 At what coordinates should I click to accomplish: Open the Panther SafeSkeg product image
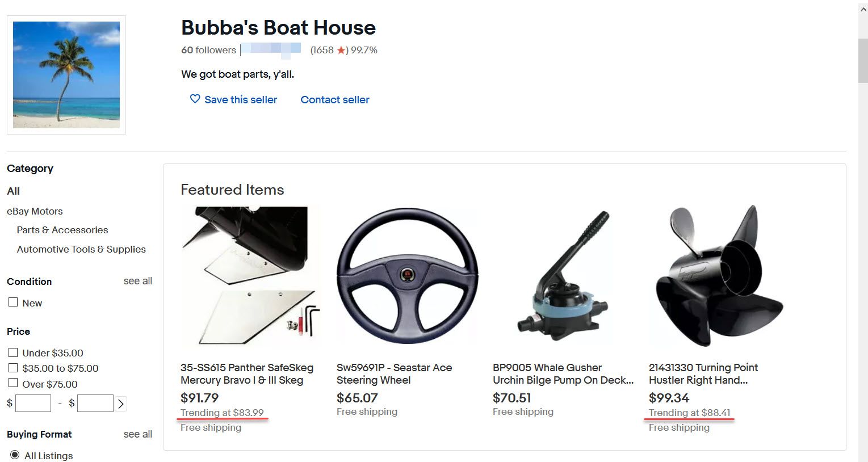click(x=250, y=276)
